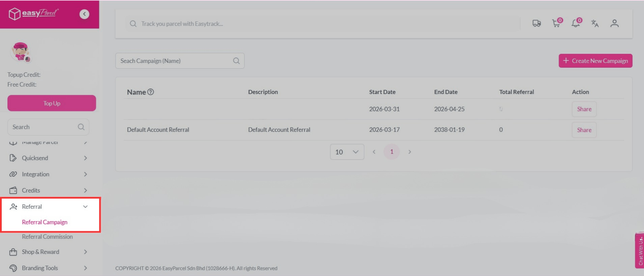Screen dimensions: 644x276
Task: Open the Integration menu item
Action: pyautogui.click(x=49, y=174)
